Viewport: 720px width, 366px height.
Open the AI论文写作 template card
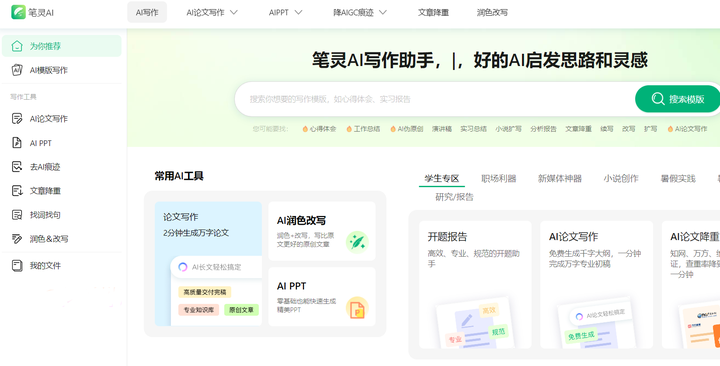point(596,284)
